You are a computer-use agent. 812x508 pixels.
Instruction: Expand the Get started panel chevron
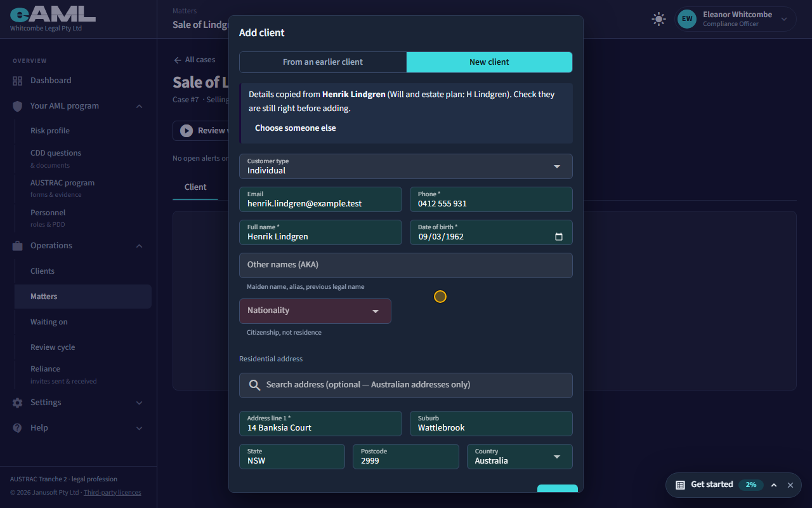pos(774,485)
